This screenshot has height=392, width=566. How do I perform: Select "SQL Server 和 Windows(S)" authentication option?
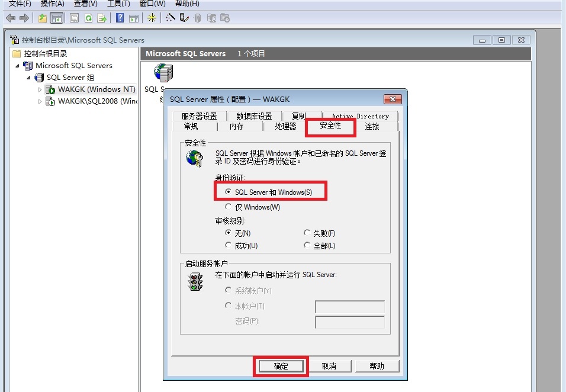click(x=229, y=192)
